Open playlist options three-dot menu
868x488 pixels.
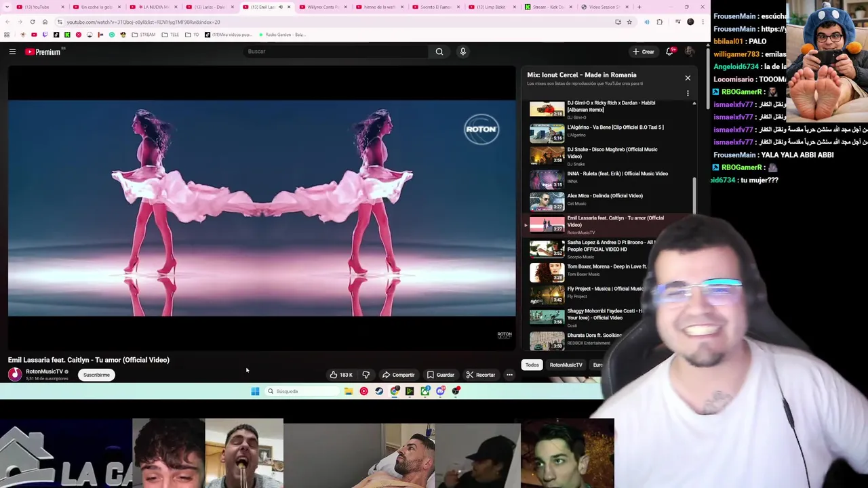point(688,94)
